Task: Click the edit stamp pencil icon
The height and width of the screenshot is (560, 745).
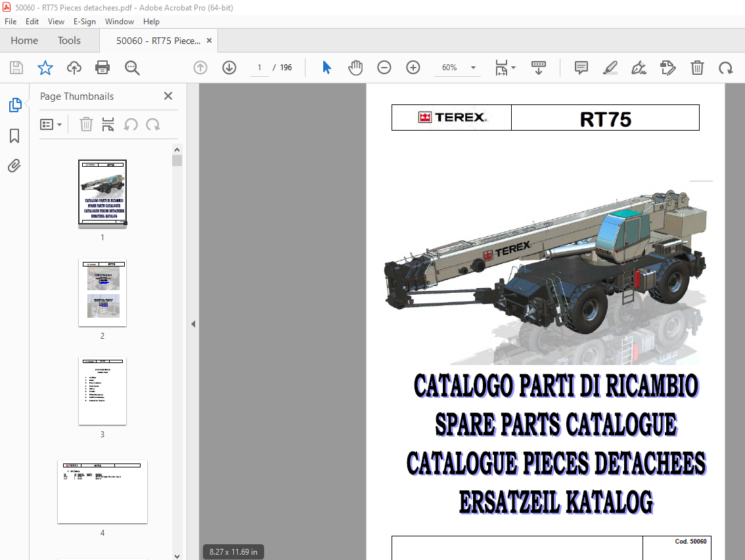Action: [667, 68]
